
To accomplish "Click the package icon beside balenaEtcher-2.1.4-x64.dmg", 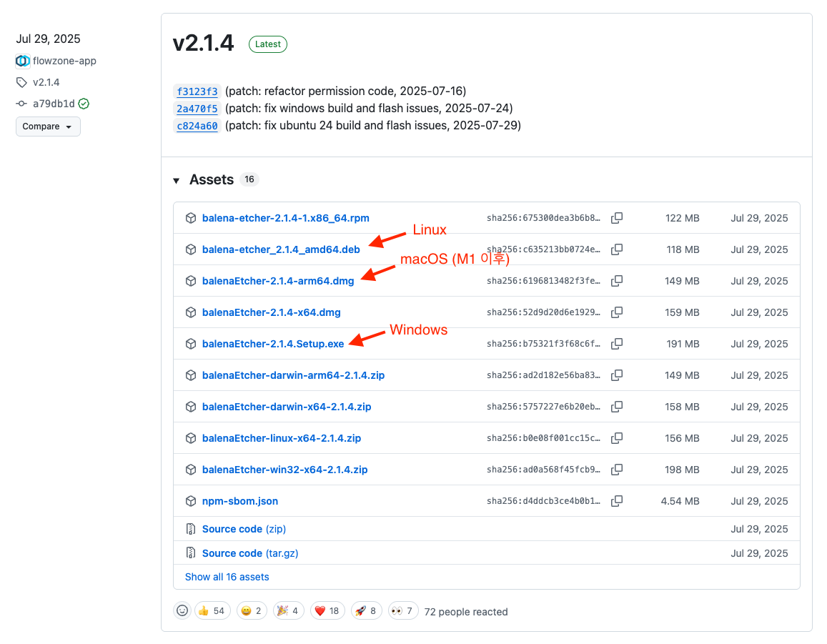I will [x=191, y=312].
